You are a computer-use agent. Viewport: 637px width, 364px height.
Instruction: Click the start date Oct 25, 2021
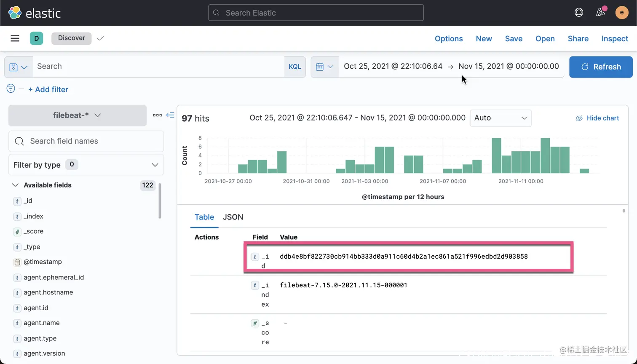click(393, 66)
